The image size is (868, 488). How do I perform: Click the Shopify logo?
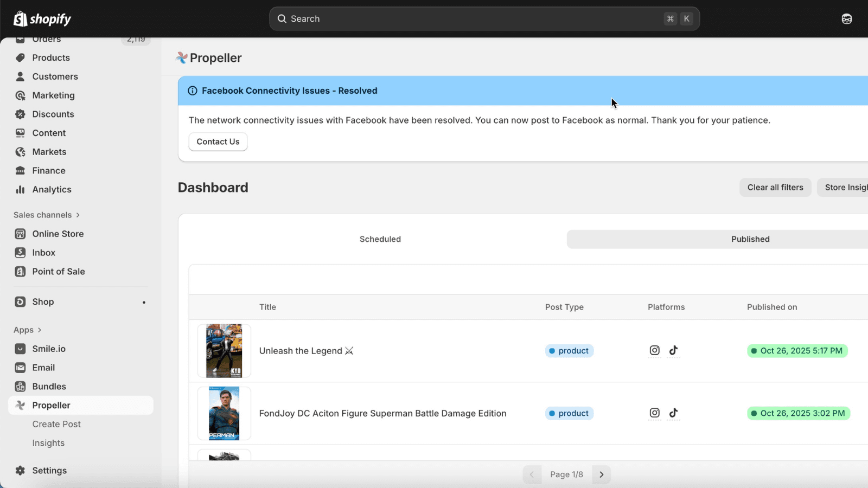[x=42, y=18]
